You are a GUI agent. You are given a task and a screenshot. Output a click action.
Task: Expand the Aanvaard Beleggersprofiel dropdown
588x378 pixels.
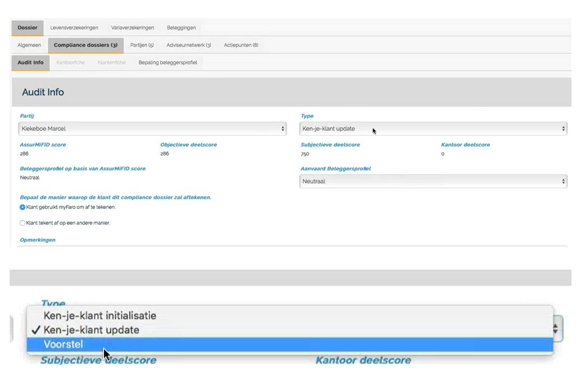point(433,182)
